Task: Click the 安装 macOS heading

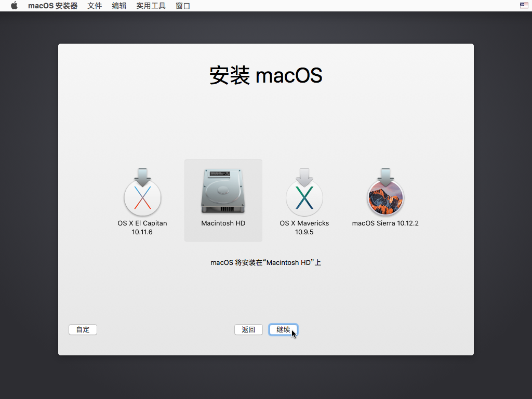Action: point(265,75)
